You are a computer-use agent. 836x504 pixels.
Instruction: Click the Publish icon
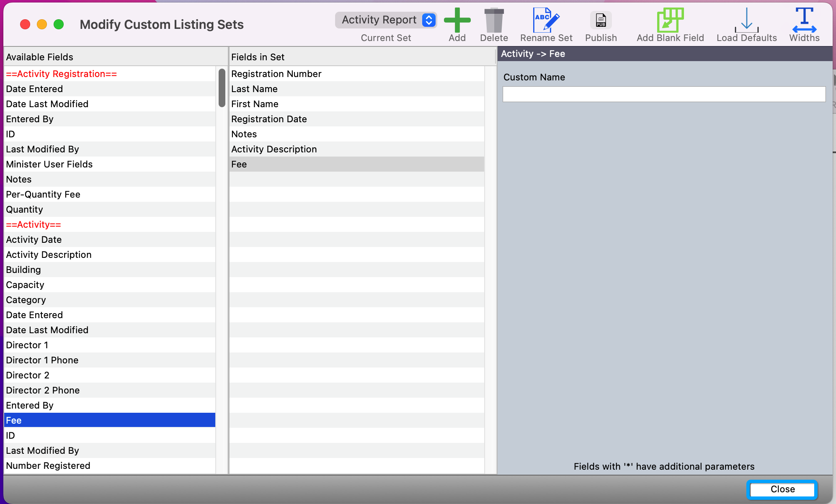click(x=601, y=20)
